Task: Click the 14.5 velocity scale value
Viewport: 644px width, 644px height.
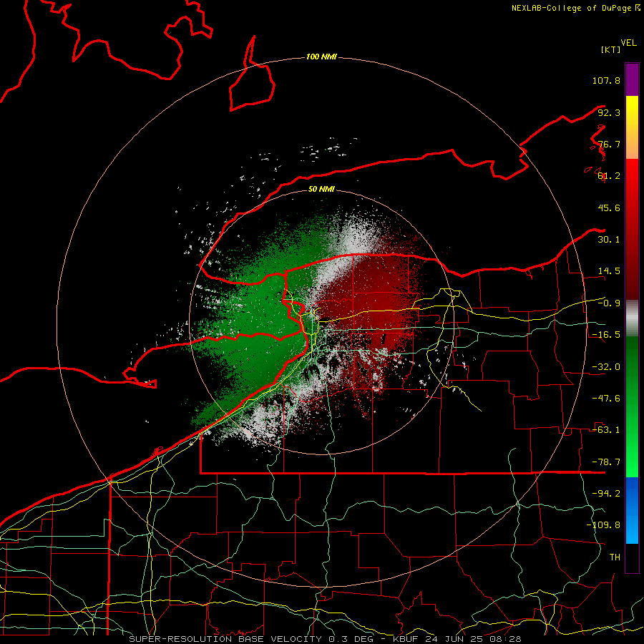Action: point(609,271)
